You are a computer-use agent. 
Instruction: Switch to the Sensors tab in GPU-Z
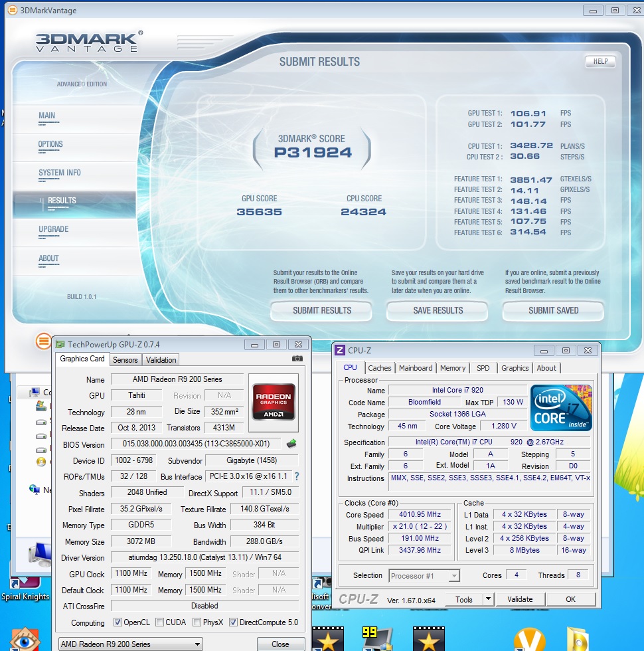click(125, 360)
